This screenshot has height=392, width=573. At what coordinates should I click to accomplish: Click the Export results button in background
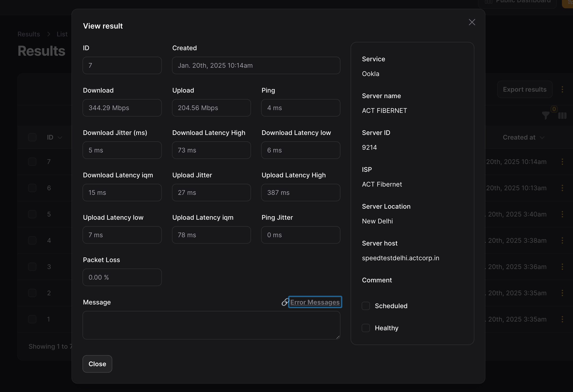(x=524, y=89)
